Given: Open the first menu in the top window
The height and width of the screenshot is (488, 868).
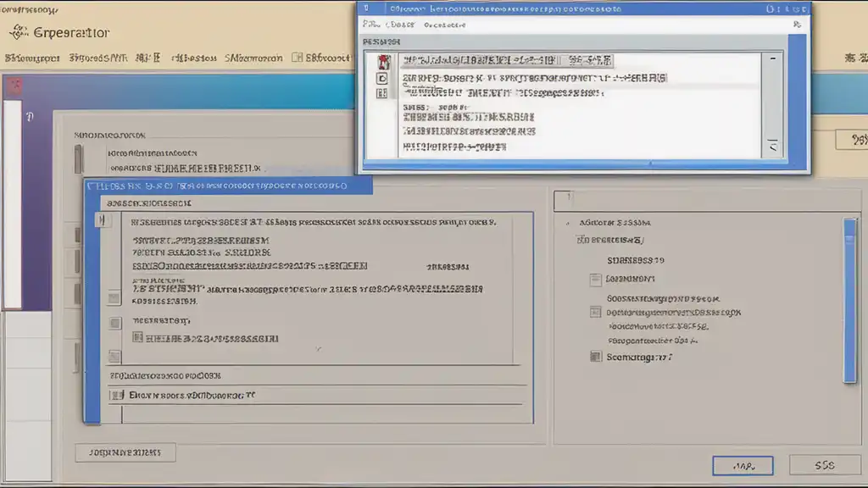Looking at the screenshot, I should pyautogui.click(x=371, y=25).
